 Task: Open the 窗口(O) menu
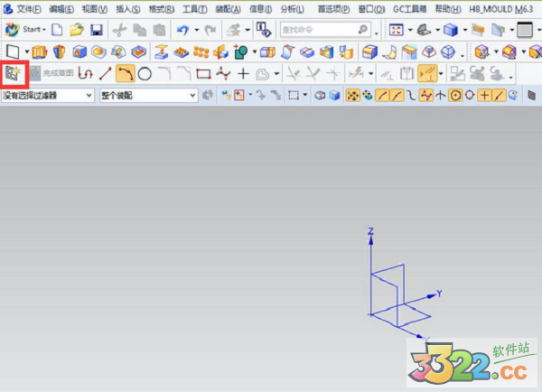pos(371,9)
